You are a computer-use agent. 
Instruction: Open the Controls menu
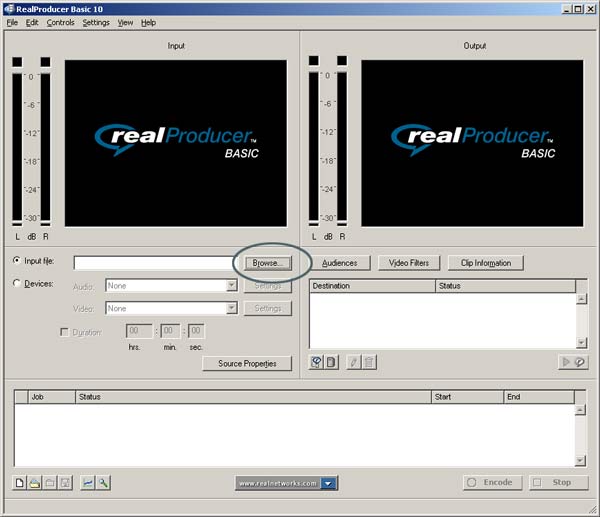(60, 23)
